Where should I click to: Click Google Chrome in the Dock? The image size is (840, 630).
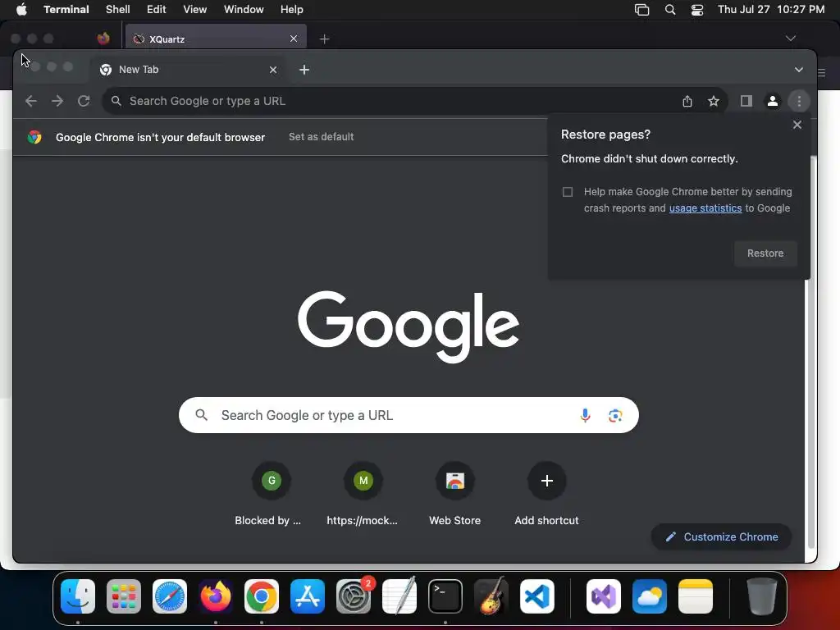[x=262, y=596]
